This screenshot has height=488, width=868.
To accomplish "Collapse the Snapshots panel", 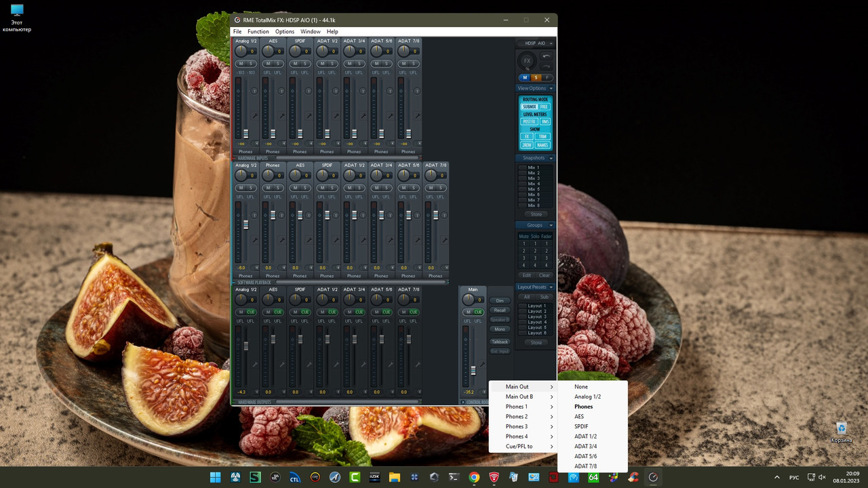I will pos(551,158).
